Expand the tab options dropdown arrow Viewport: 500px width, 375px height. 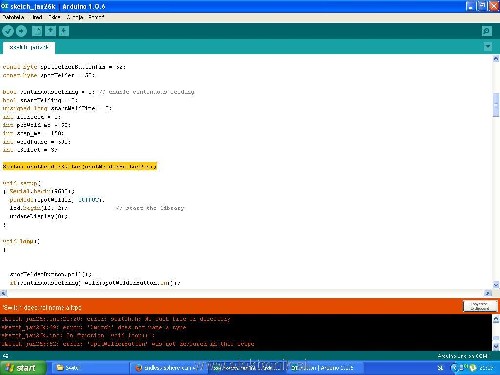coord(488,46)
